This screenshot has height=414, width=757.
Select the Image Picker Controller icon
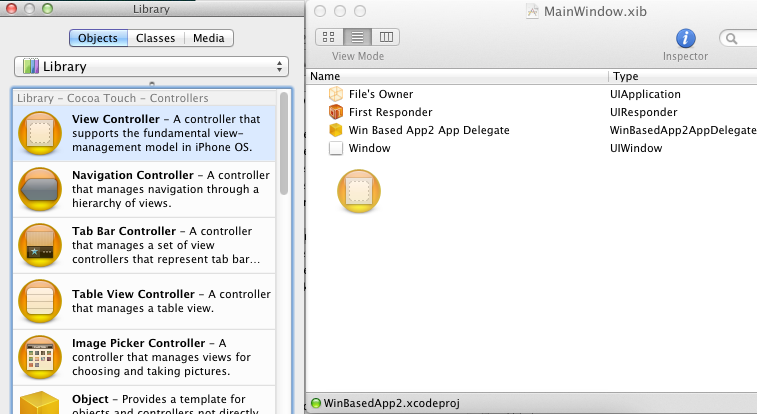tap(40, 357)
